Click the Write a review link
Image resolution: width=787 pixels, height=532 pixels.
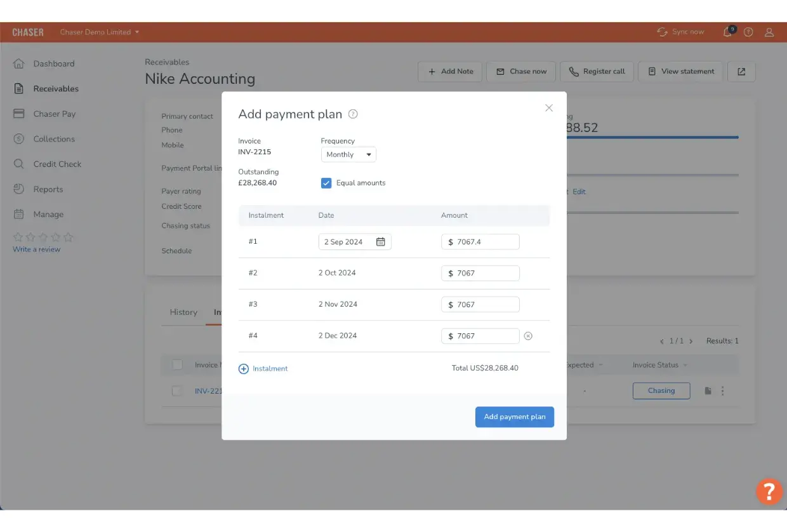click(x=37, y=249)
